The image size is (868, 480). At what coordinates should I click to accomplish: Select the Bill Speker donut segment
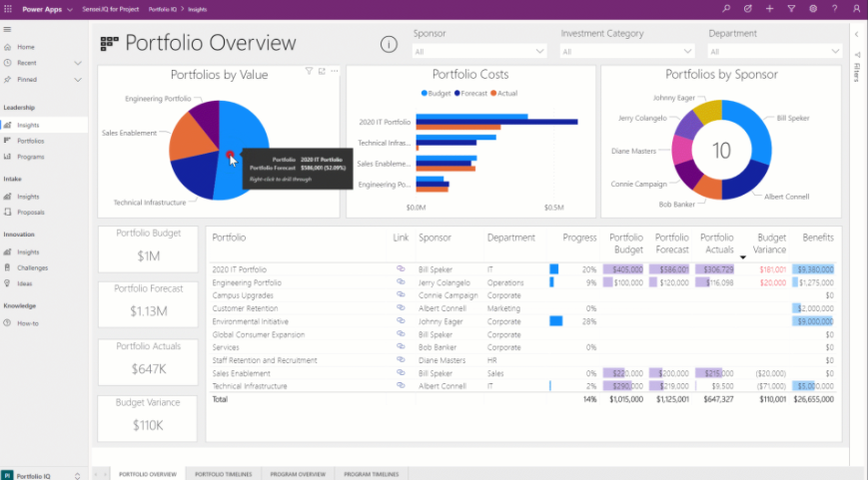(x=757, y=131)
